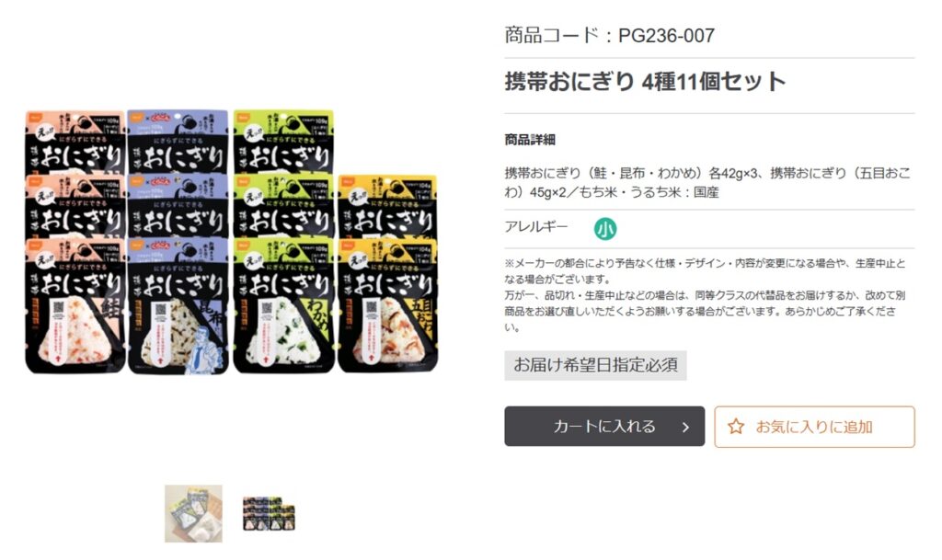Viewport: 942px width, 560px height.
Task: Click the yellow 五目おこわ onigiri package
Action: point(387,306)
